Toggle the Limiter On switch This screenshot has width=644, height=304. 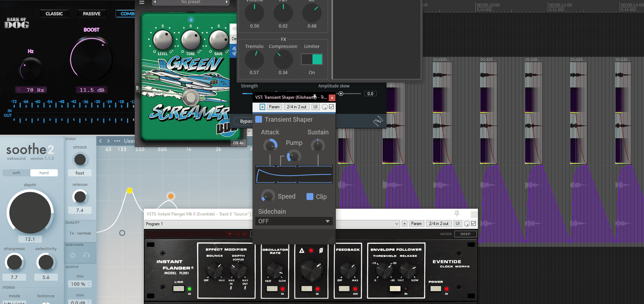coord(312,59)
